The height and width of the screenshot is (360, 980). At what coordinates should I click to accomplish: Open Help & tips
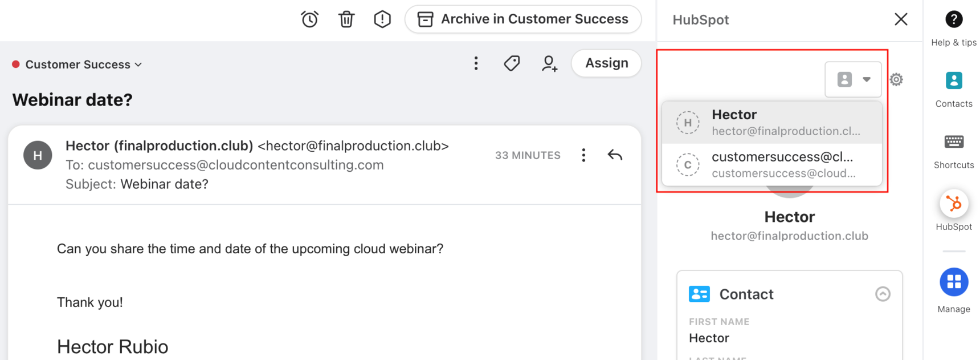coord(954,29)
